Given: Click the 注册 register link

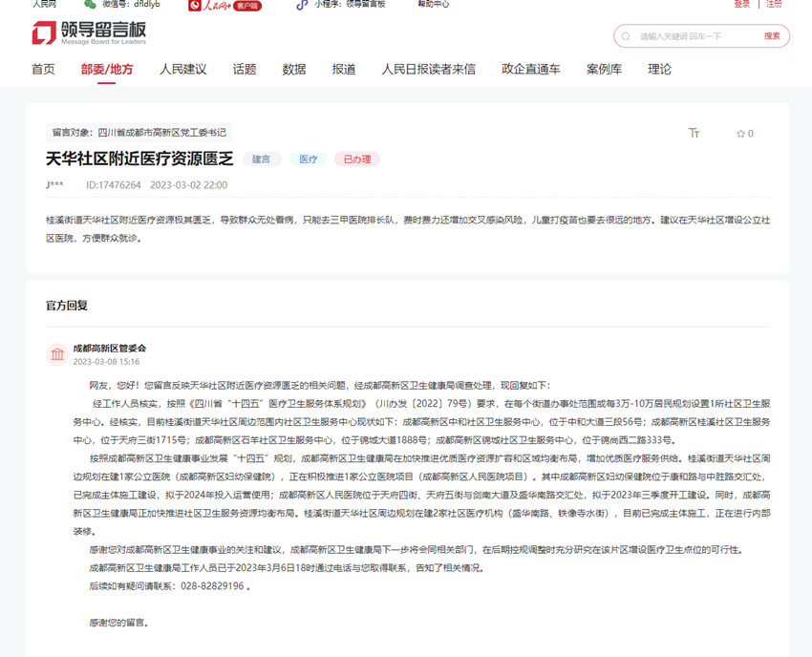Looking at the screenshot, I should [x=774, y=5].
